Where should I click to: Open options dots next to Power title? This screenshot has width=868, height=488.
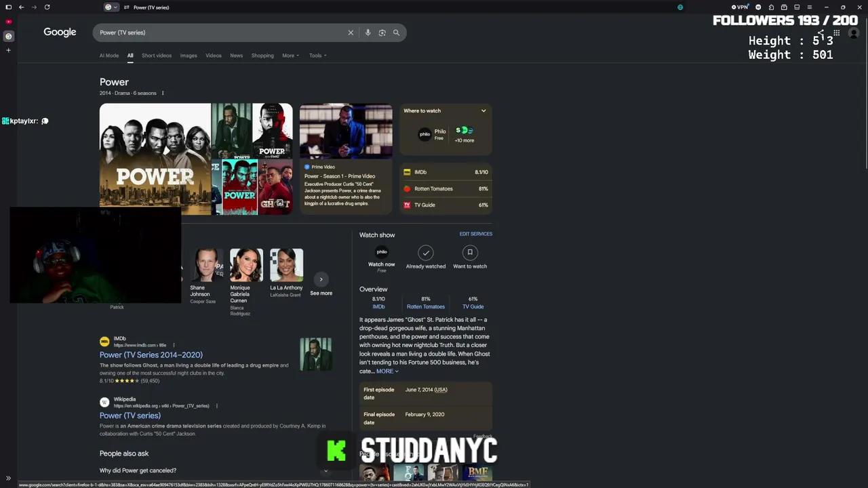coord(163,93)
